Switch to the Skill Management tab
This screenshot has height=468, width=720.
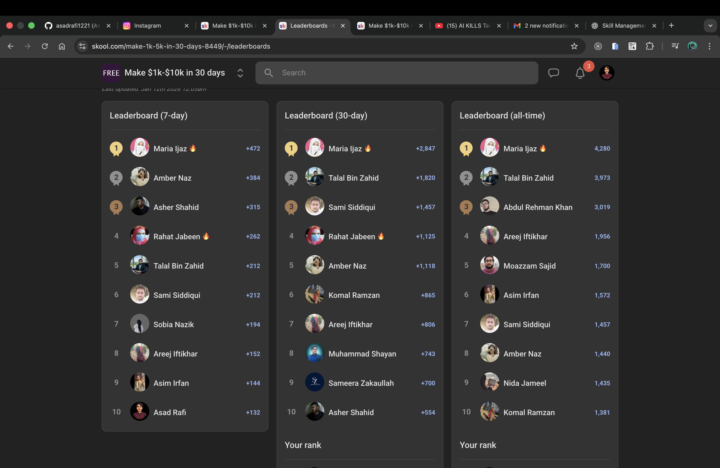[x=624, y=26]
